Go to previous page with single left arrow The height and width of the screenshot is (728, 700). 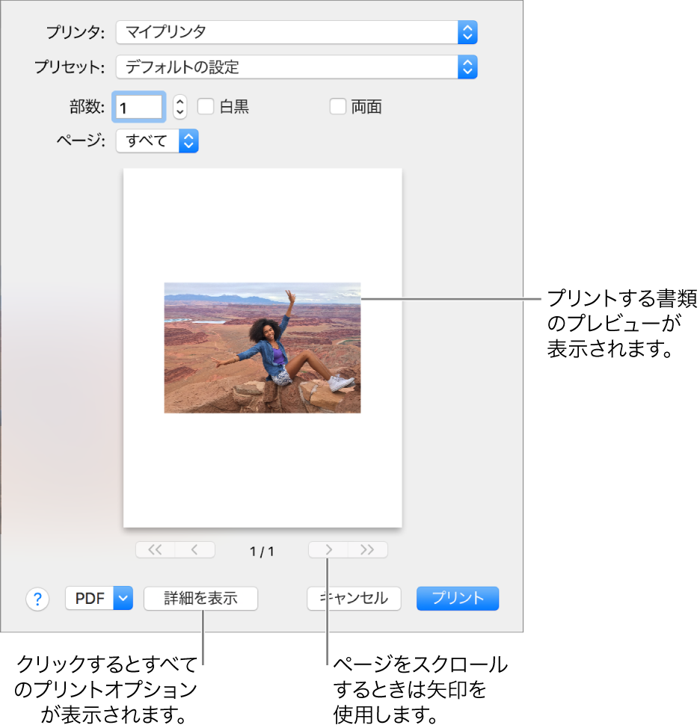point(194,549)
